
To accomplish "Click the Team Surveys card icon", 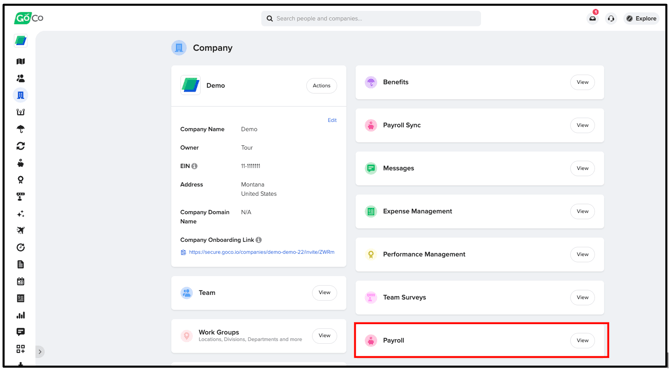I will [370, 297].
